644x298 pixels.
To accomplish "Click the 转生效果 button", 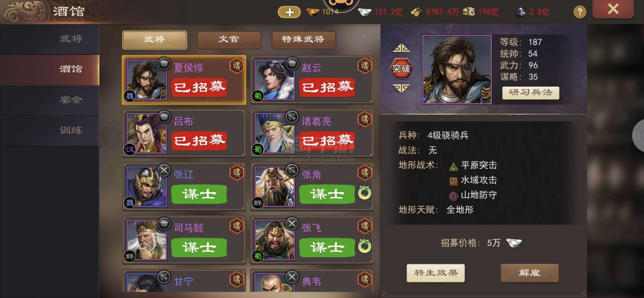I will coord(435,273).
